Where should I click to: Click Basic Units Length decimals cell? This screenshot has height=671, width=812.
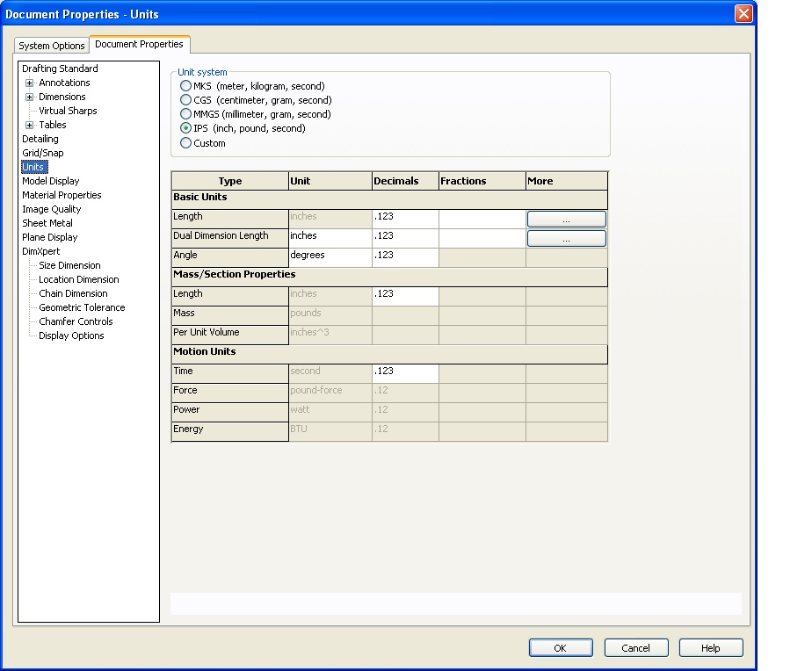(x=405, y=219)
